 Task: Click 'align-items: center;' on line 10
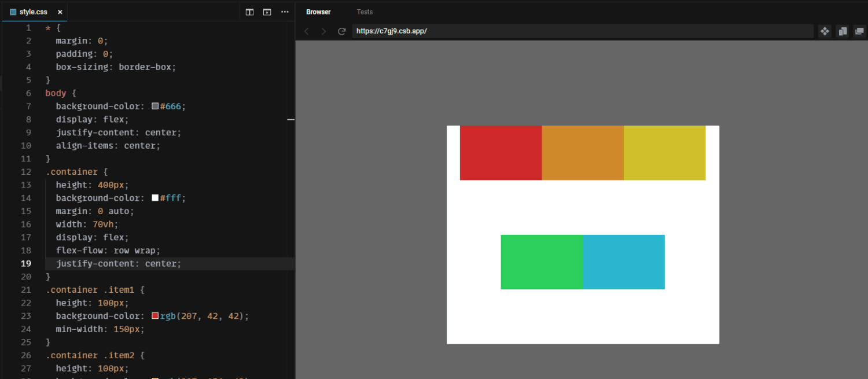coord(108,145)
